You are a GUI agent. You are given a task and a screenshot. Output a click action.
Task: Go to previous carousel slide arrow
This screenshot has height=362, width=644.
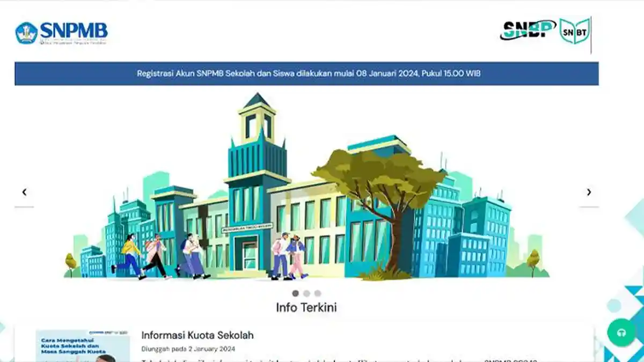(x=24, y=192)
